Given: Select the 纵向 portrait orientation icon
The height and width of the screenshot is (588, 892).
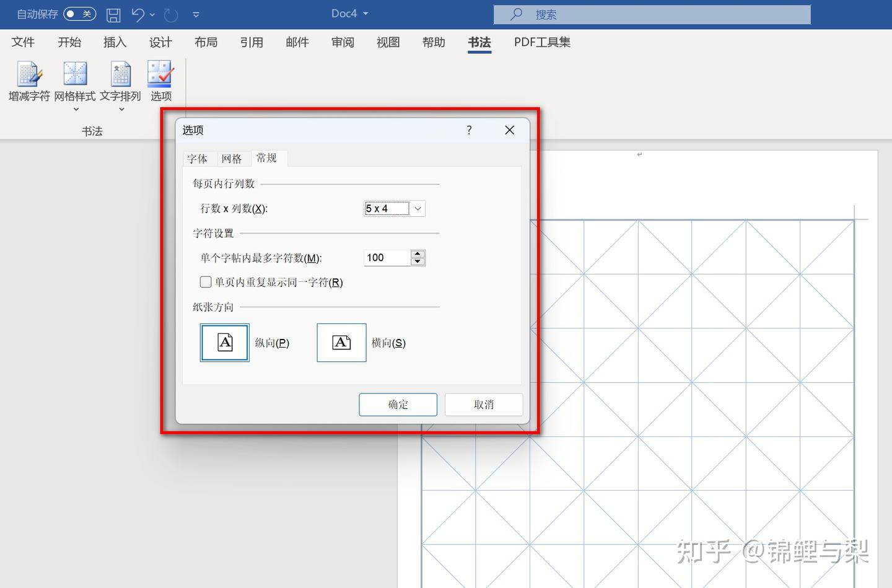Looking at the screenshot, I should coord(225,343).
